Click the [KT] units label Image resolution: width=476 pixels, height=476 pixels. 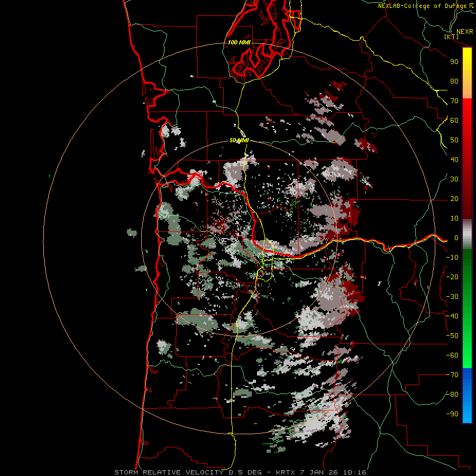point(451,36)
